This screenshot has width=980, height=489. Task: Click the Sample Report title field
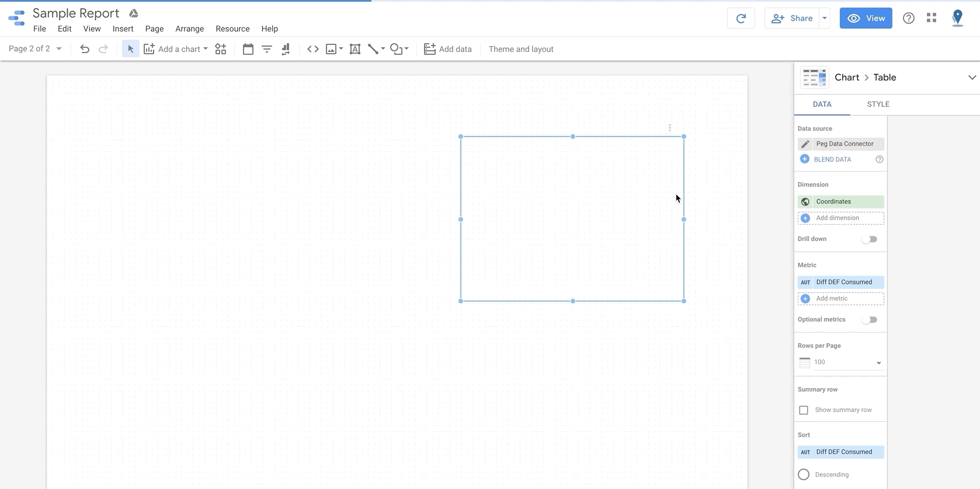76,13
